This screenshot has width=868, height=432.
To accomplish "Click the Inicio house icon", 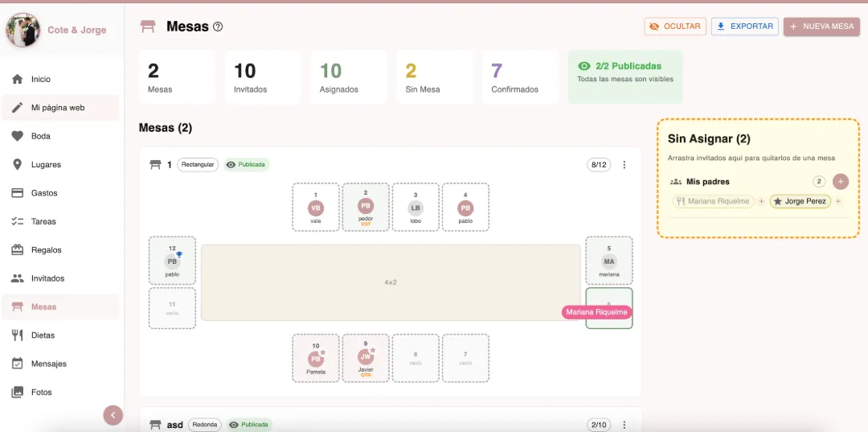I will click(17, 79).
